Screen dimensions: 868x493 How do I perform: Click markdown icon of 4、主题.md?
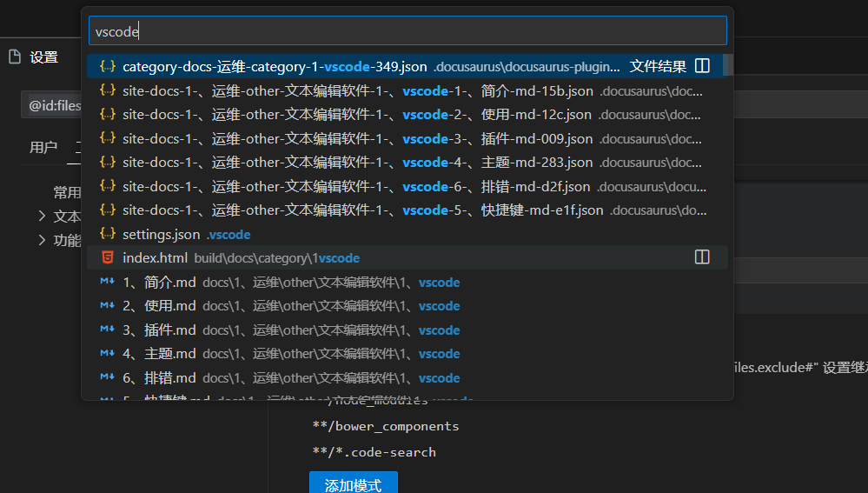(x=108, y=353)
